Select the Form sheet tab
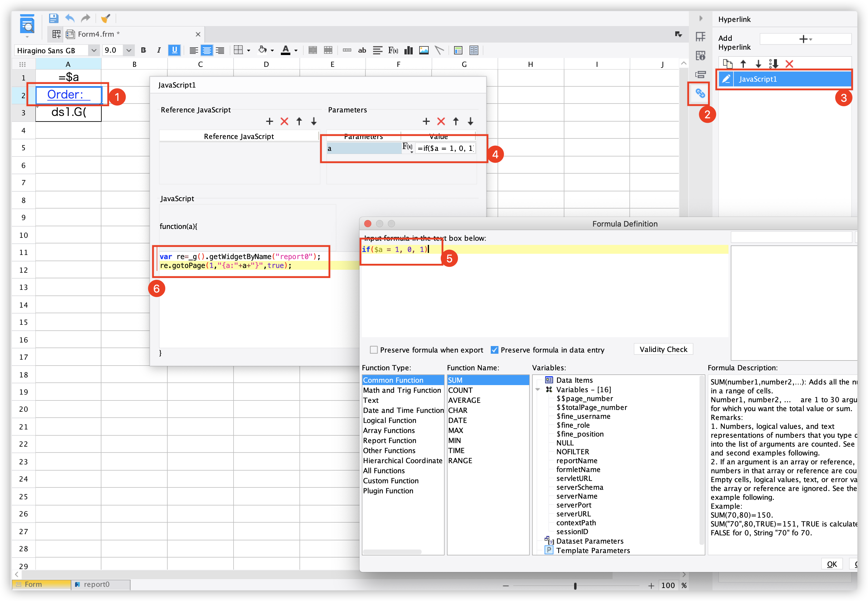The height and width of the screenshot is (601, 868). click(41, 584)
